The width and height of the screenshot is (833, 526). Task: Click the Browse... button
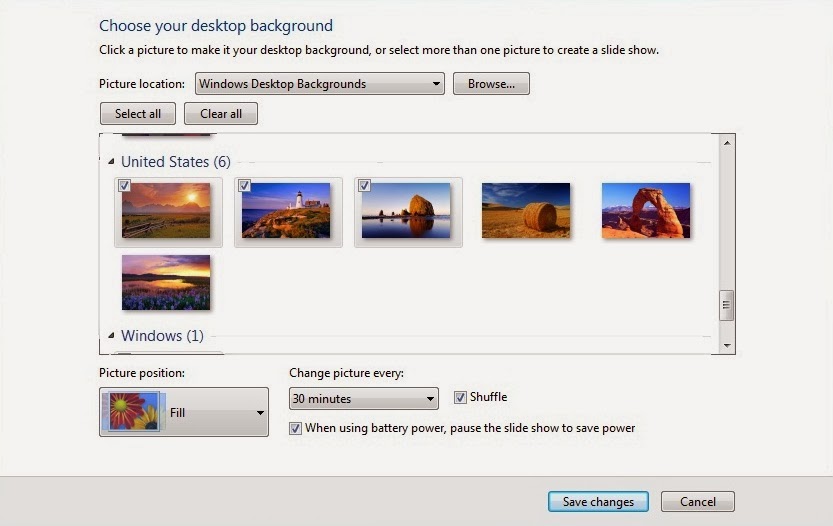(x=491, y=84)
